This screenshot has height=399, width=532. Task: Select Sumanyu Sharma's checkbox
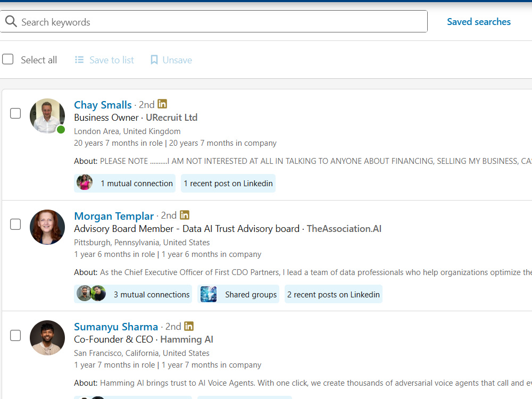coord(15,336)
